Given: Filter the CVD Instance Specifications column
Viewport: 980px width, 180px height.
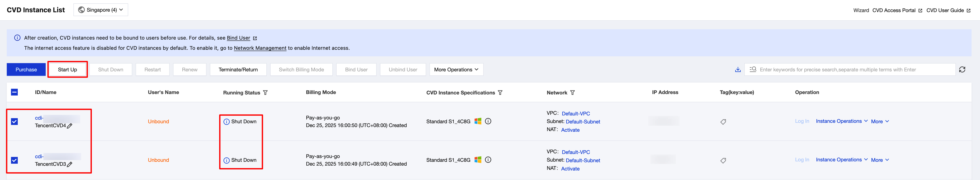Looking at the screenshot, I should pos(500,93).
